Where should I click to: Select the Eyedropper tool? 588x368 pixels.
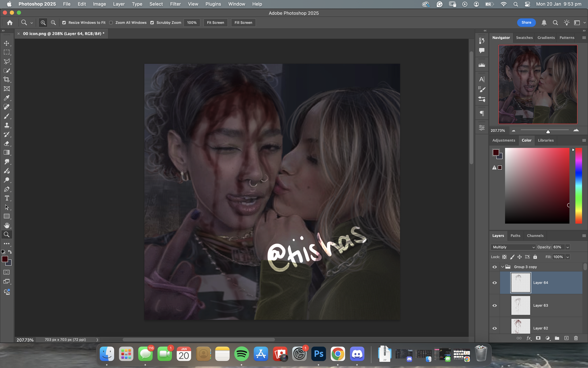[6, 98]
